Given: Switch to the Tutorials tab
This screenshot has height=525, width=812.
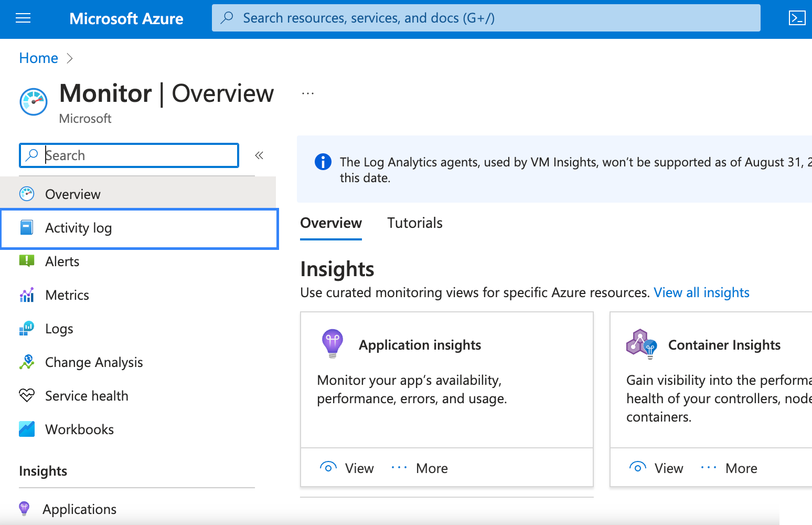Looking at the screenshot, I should (x=415, y=223).
